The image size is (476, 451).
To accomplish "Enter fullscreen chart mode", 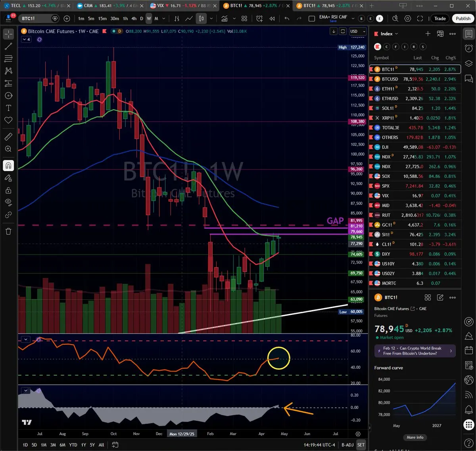I will [x=420, y=19].
